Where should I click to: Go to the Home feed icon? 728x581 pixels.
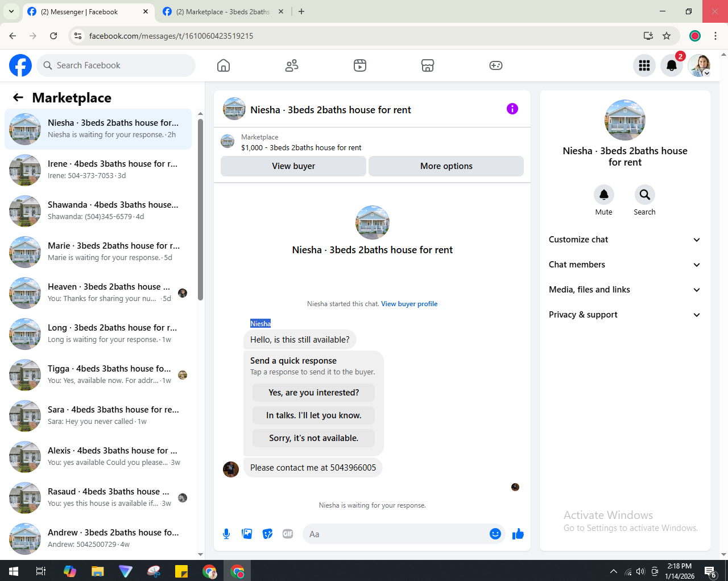pyautogui.click(x=224, y=65)
